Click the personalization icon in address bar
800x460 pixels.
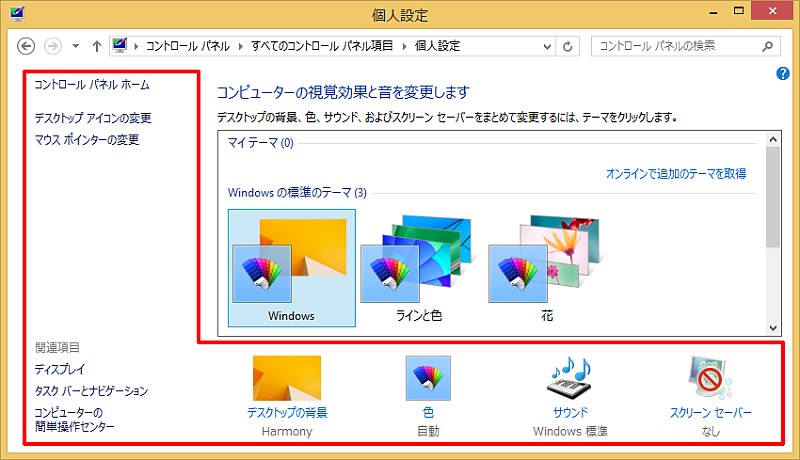pyautogui.click(x=120, y=46)
